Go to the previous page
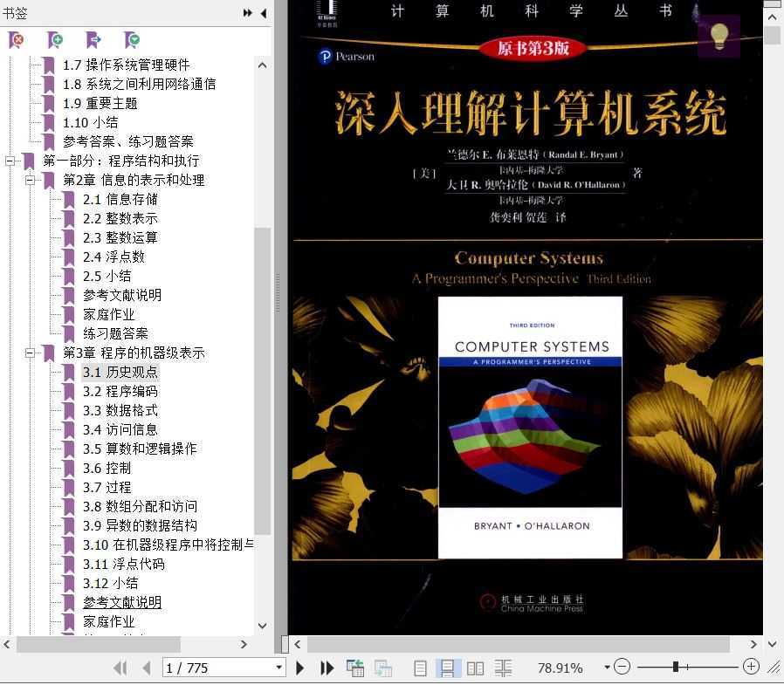This screenshot has height=685, width=784. [146, 668]
